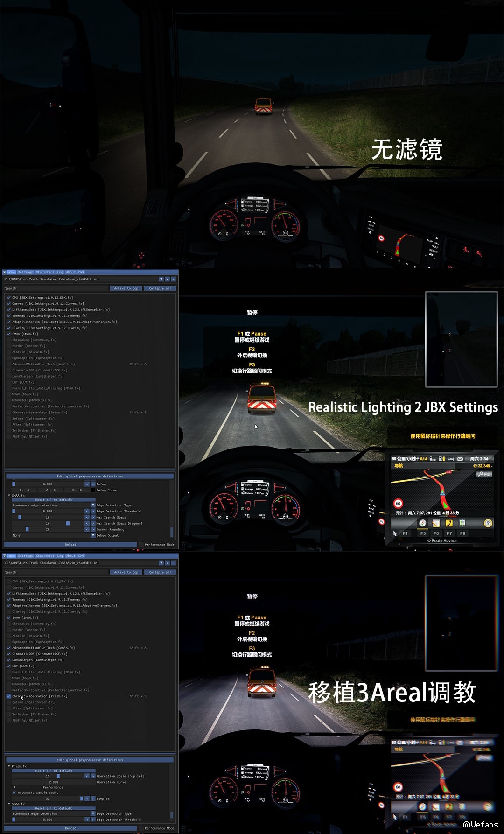Click Reload button in lower ReShade panel
Image resolution: width=504 pixels, height=834 pixels.
click(x=70, y=828)
